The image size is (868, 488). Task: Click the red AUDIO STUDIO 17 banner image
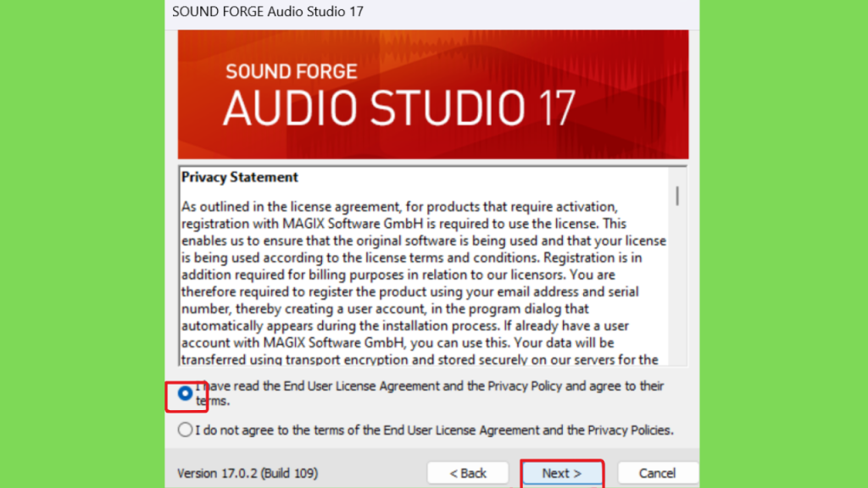433,95
